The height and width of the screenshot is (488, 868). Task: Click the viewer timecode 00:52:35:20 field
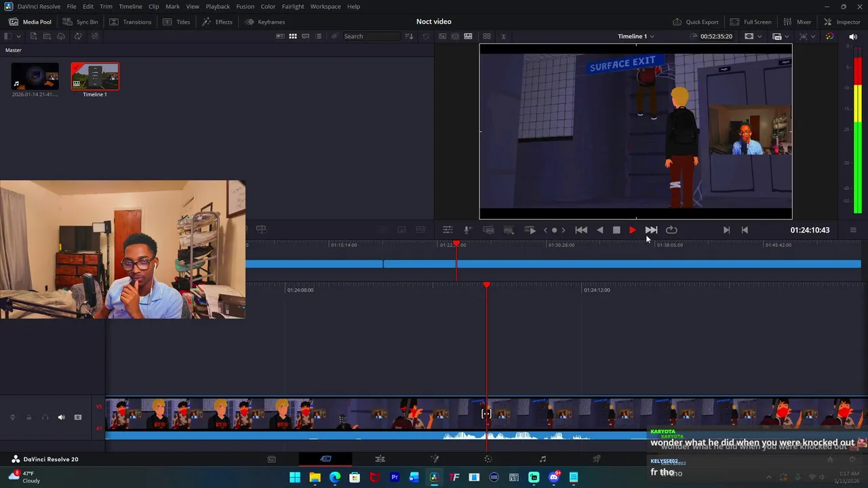click(x=716, y=36)
